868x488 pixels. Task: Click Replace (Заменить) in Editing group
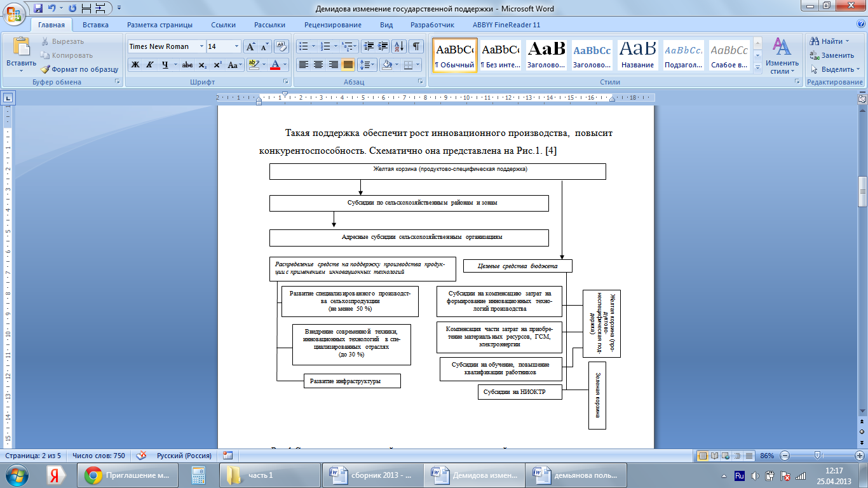pyautogui.click(x=832, y=55)
